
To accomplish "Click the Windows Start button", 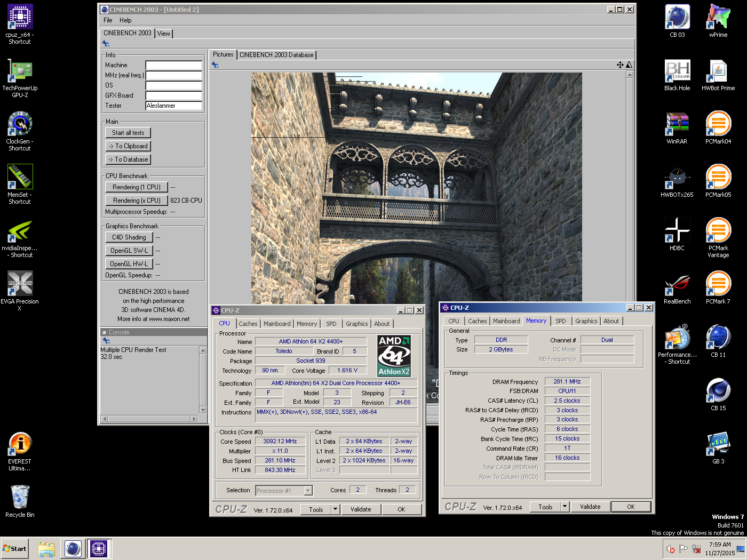I will (x=15, y=549).
